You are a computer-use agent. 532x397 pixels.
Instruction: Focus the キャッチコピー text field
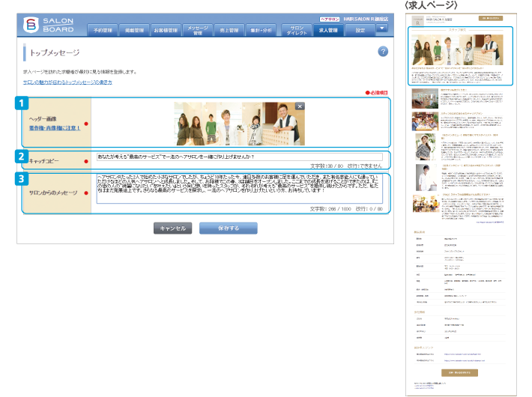[x=239, y=157]
